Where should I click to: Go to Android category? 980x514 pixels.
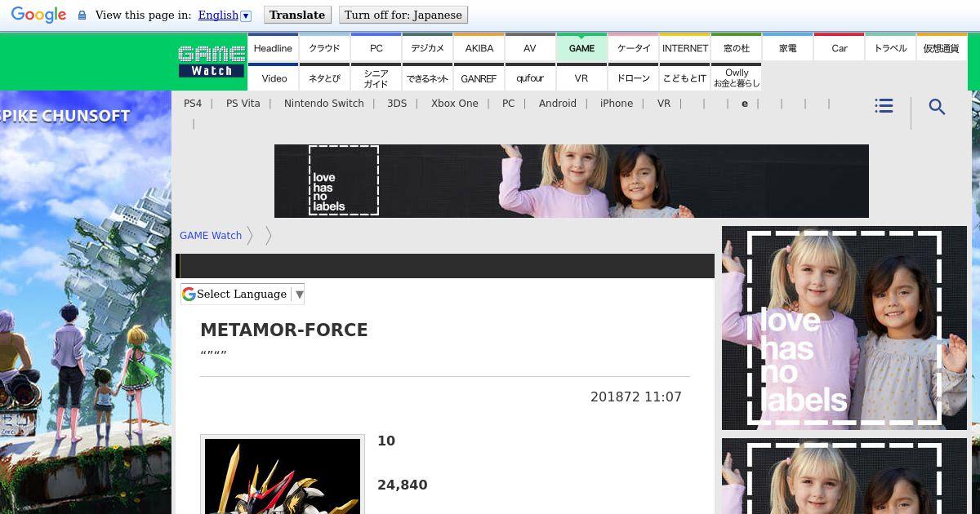[x=558, y=104]
